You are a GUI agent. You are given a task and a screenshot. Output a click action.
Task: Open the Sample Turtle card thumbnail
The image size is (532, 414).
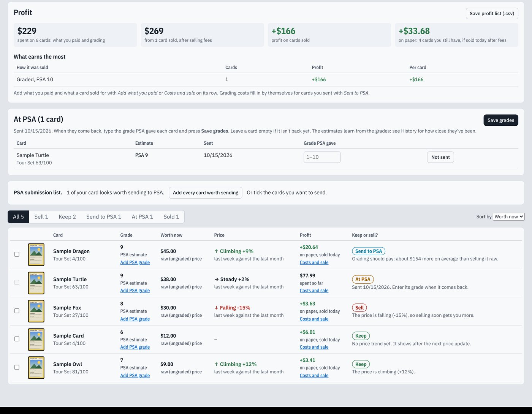coord(36,283)
